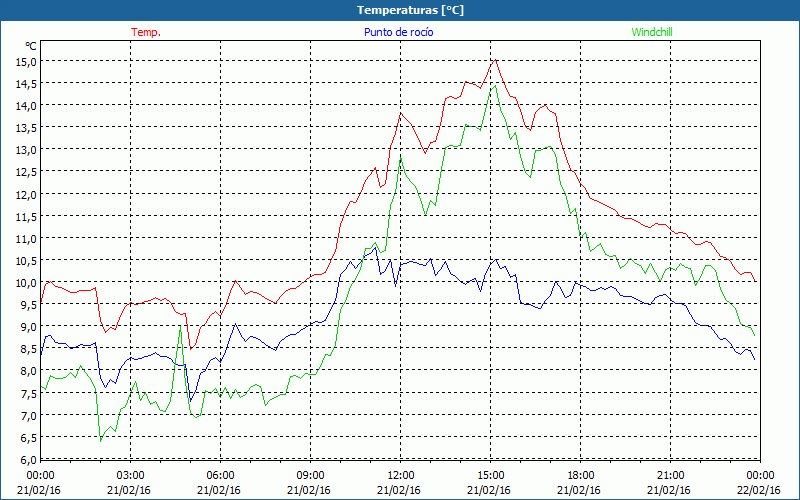
Task: Click the green windchill peak near 15:00
Action: [x=494, y=85]
